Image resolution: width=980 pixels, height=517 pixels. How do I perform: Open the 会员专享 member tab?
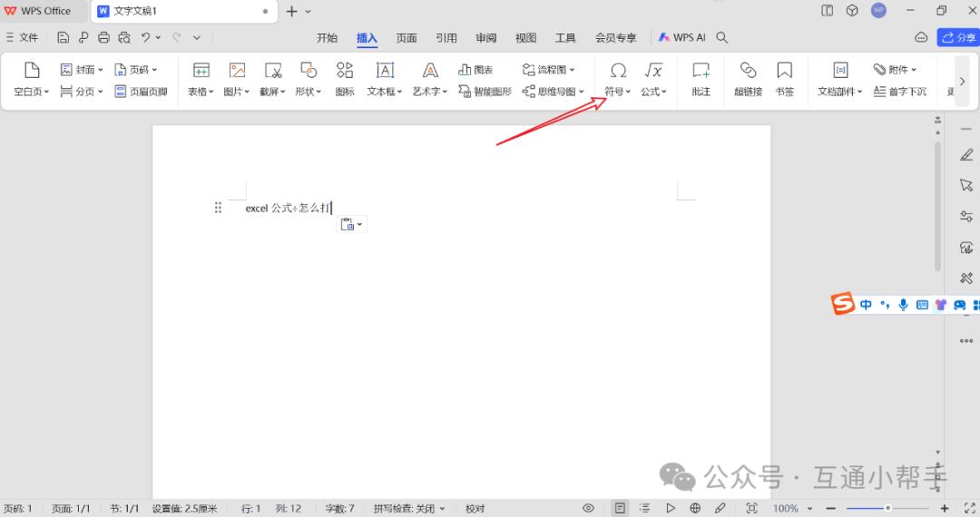pyautogui.click(x=615, y=37)
